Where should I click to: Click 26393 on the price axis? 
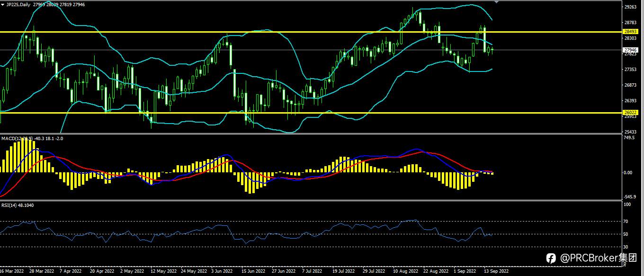631,101
